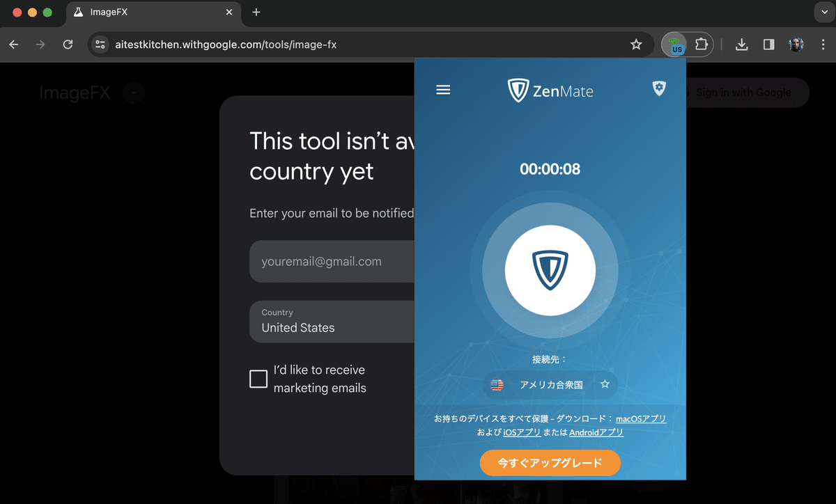Expand the chevron at the screen's top-right corner
The image size is (836, 504).
pyautogui.click(x=824, y=12)
